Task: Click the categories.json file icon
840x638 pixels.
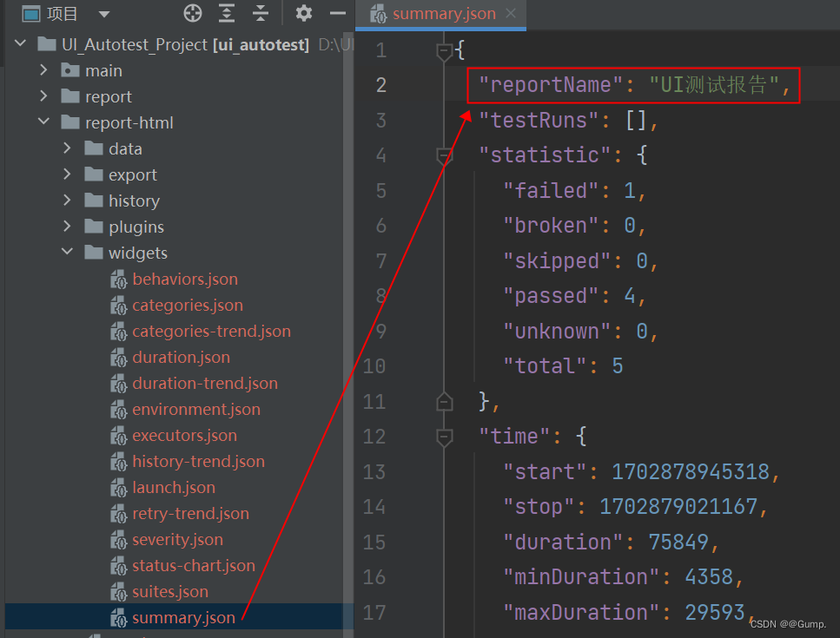Action: click(x=118, y=306)
